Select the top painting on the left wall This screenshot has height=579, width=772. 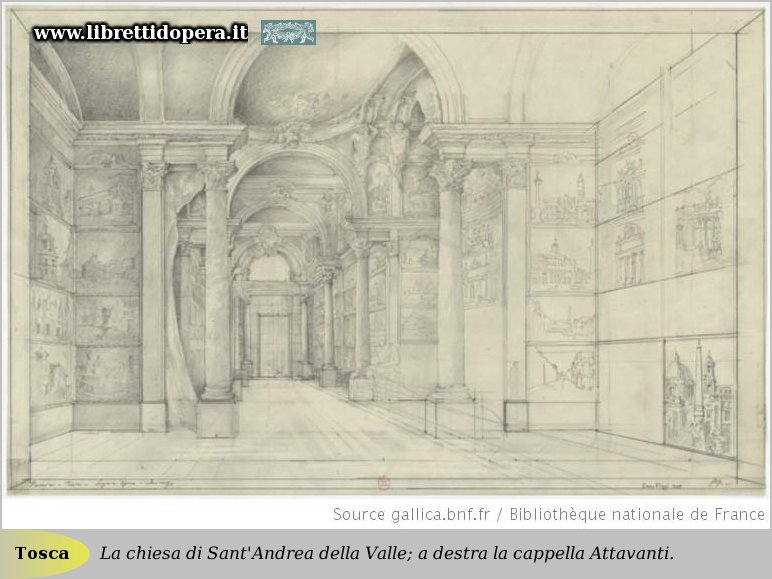49,185
